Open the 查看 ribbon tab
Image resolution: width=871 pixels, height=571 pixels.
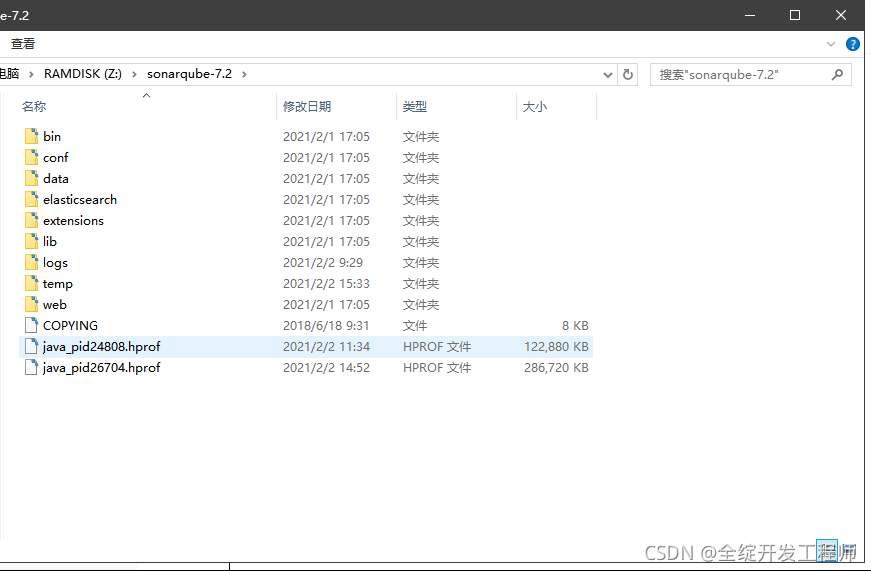pos(23,44)
